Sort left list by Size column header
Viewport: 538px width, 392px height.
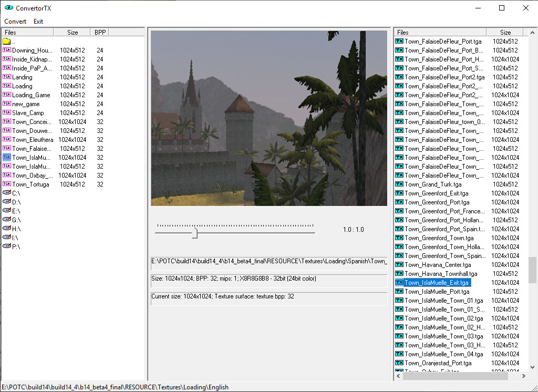pos(72,33)
